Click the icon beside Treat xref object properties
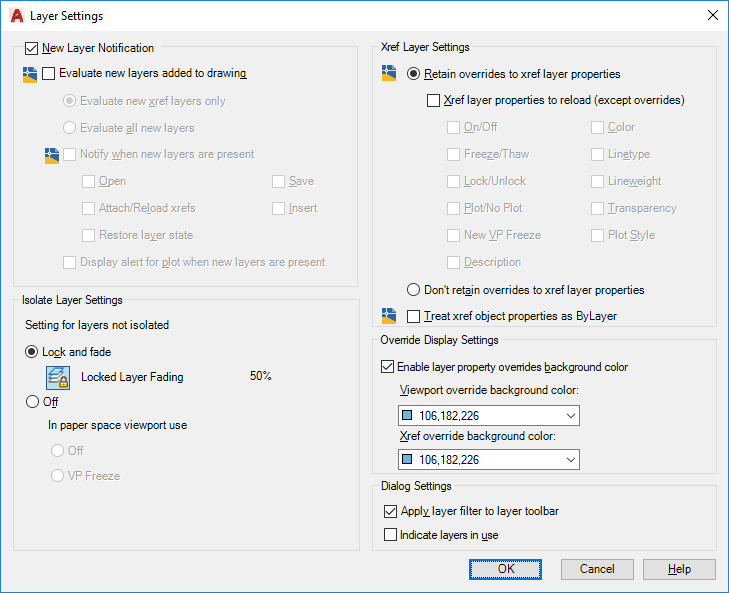This screenshot has height=593, width=729. click(390, 316)
